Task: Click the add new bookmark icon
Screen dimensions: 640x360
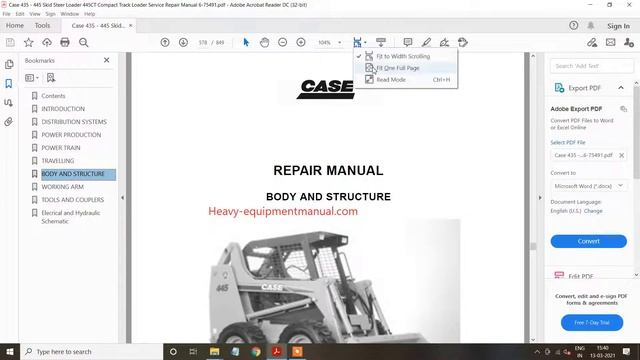Action: pyautogui.click(x=51, y=78)
